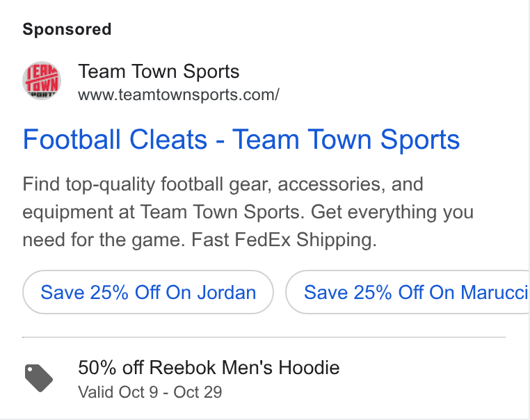Click the www.teamtownsports.com URL text
Viewport: 530px width, 420px height.
coord(179,95)
